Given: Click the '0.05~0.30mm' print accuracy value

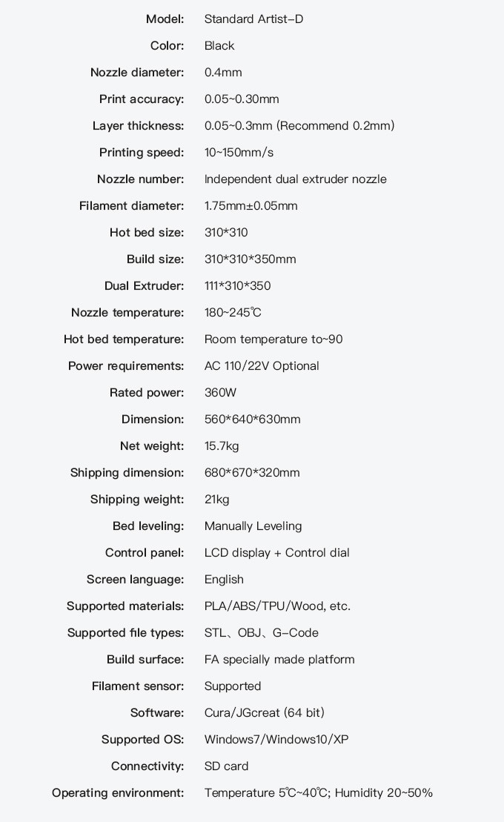Looking at the screenshot, I should click(242, 99).
